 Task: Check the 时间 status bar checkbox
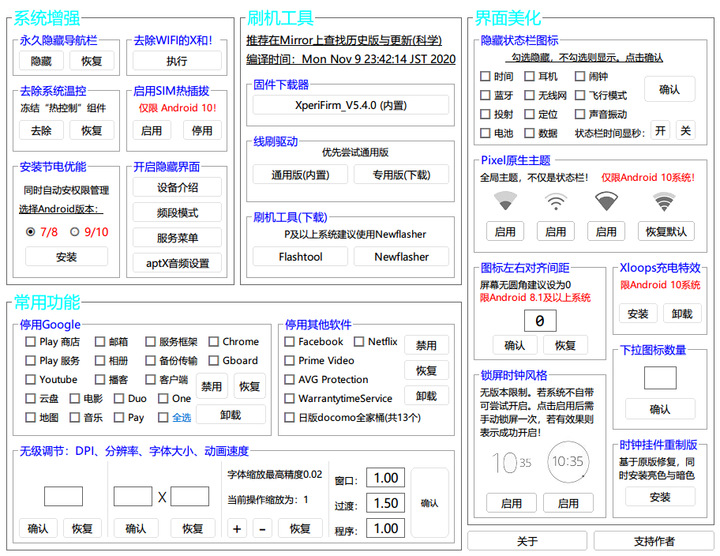(485, 76)
